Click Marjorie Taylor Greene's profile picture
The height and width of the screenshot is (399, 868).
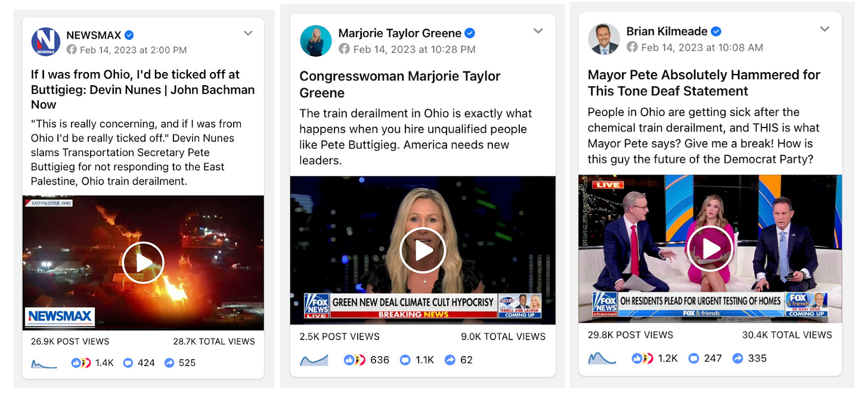(x=315, y=41)
